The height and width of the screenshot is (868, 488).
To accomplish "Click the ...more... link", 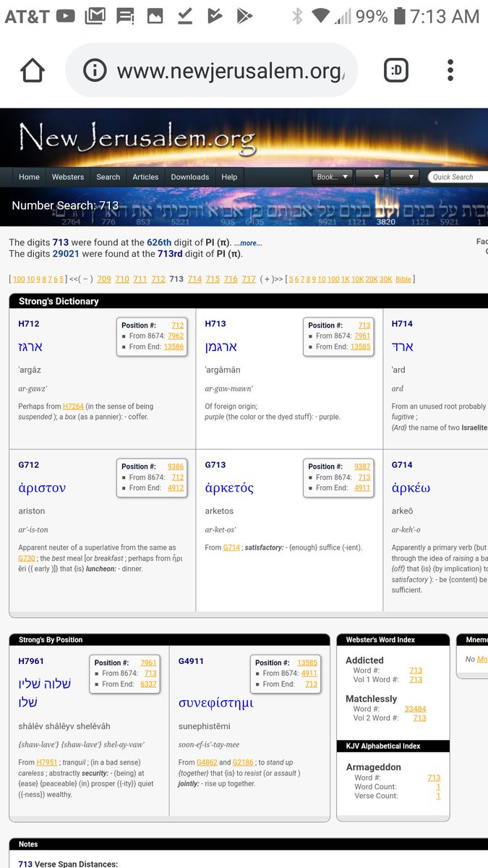I will [x=247, y=244].
